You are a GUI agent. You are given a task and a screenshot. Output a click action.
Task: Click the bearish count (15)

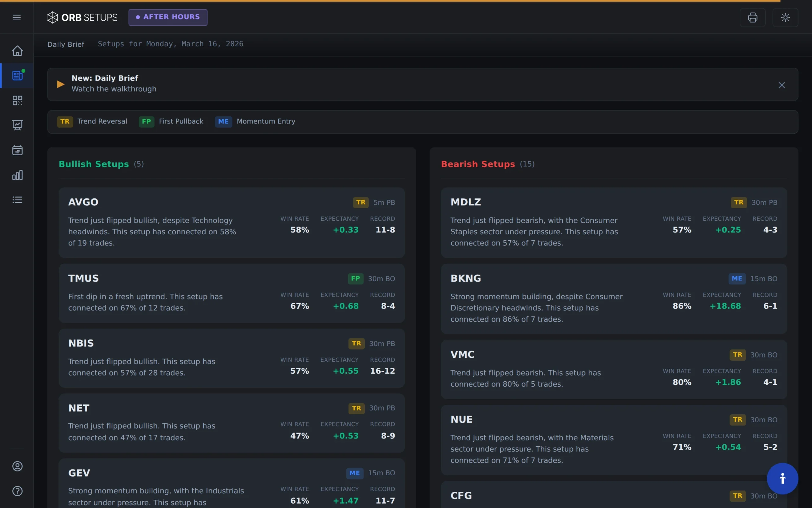coord(527,164)
